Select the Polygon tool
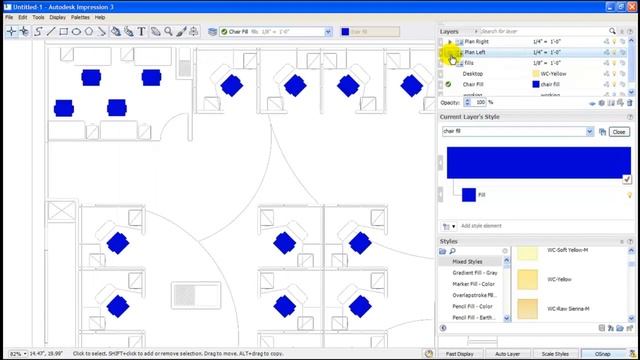The height and width of the screenshot is (360, 640). point(89,31)
